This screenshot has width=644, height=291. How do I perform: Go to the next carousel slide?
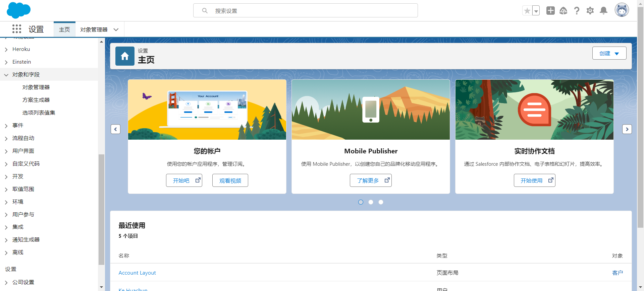[x=627, y=129]
